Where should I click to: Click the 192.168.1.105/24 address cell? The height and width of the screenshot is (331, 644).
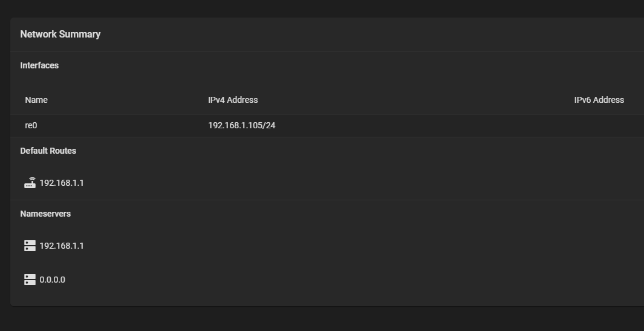click(242, 126)
